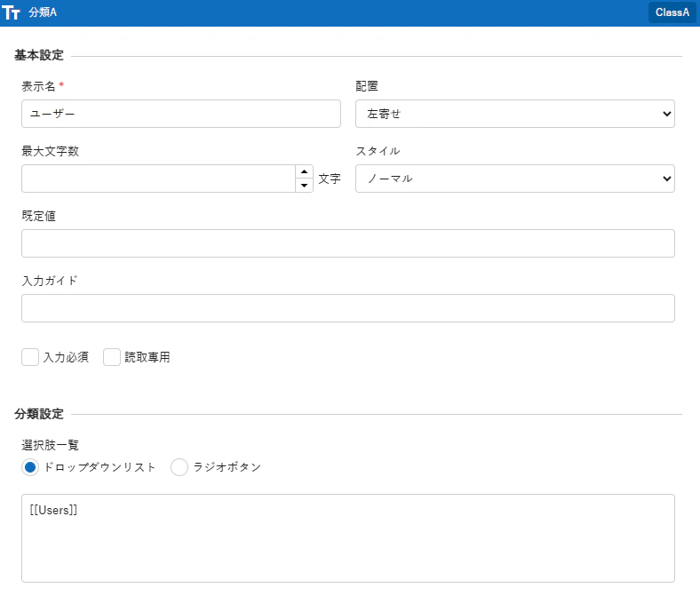Viewport: 700px width, 596px height.
Task: Open the スタイル dropdown showing ノーマル
Action: (515, 179)
